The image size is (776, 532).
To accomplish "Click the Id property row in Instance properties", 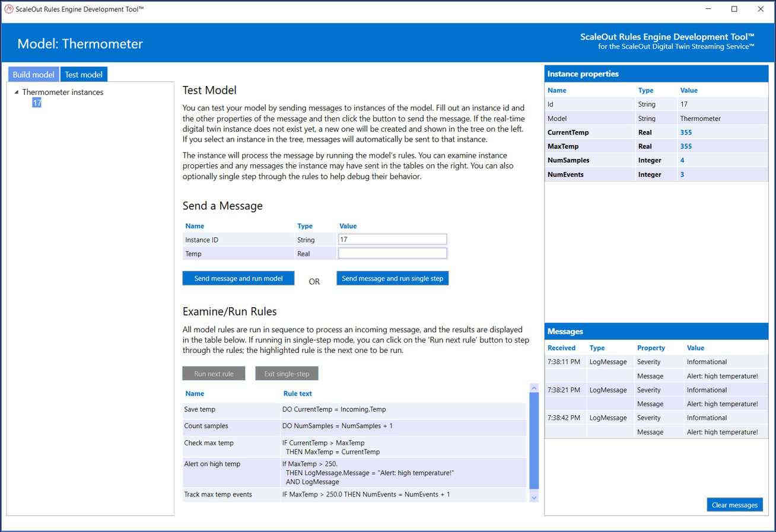I will tap(656, 104).
